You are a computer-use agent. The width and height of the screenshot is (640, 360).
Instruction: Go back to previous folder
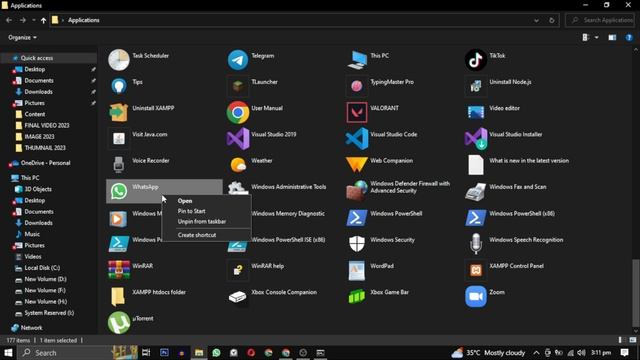[x=9, y=20]
